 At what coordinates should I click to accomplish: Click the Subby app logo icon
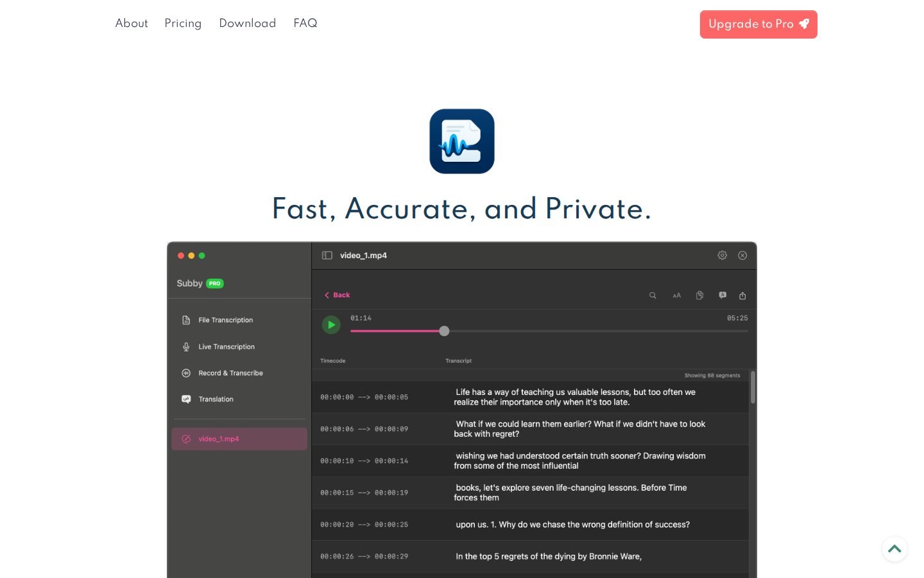pos(462,141)
